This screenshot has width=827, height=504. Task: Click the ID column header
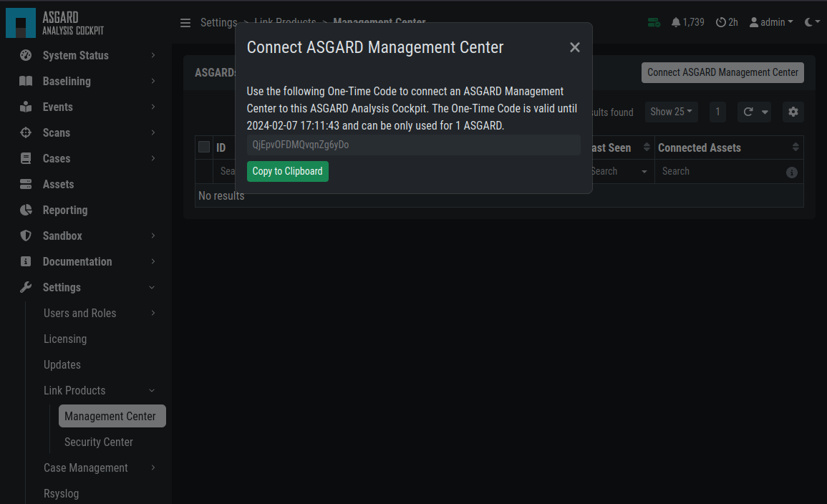tap(221, 147)
